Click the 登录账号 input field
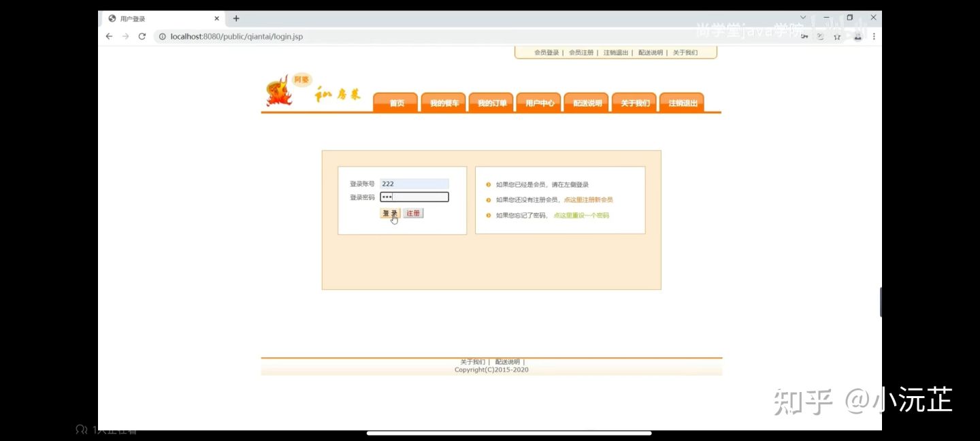 (x=414, y=184)
